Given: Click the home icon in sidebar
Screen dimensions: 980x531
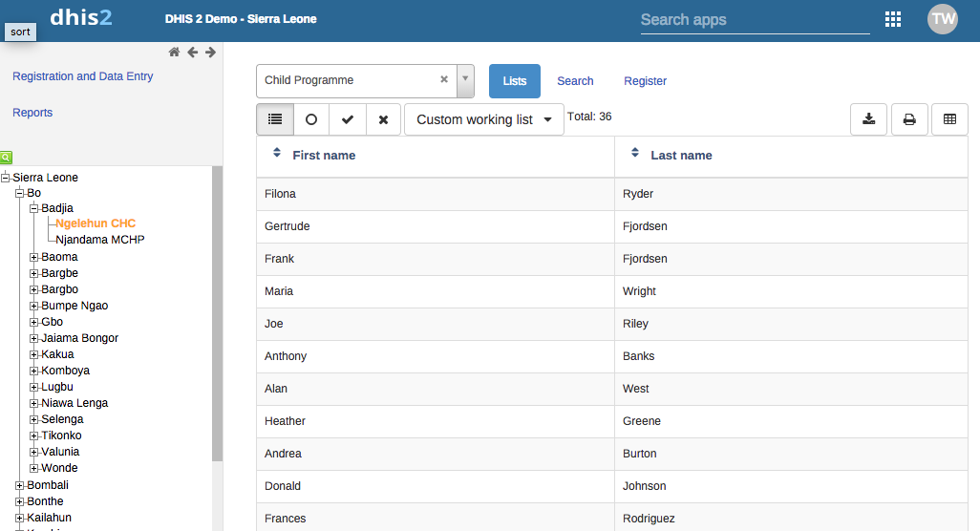Looking at the screenshot, I should [174, 53].
